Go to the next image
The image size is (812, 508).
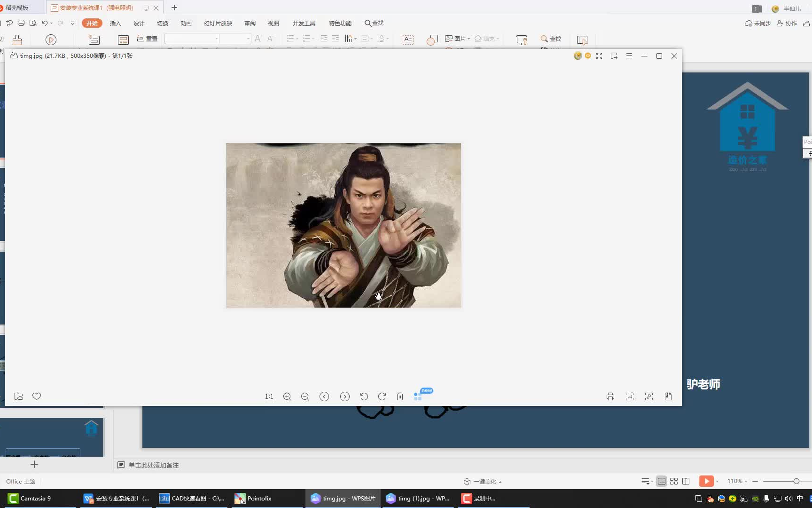345,397
